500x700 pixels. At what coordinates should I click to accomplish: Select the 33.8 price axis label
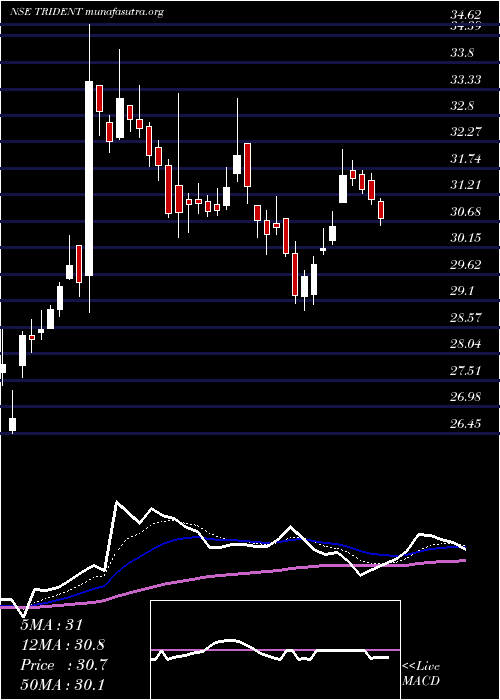[x=462, y=53]
